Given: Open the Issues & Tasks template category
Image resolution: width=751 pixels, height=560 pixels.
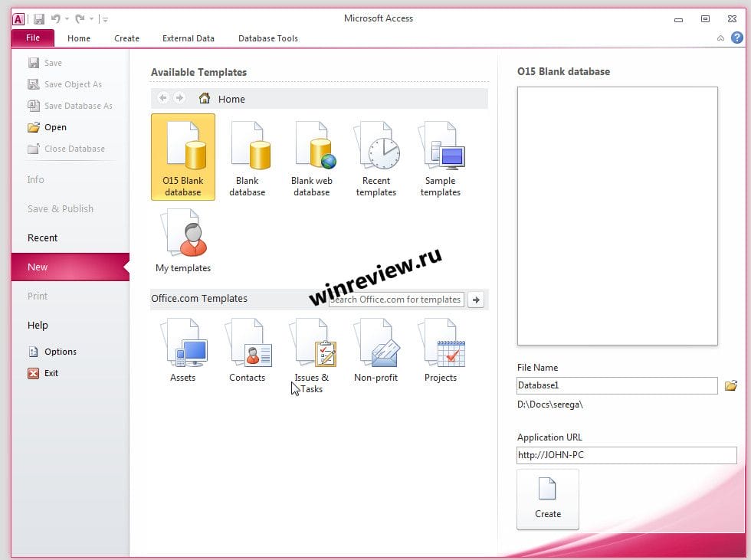Looking at the screenshot, I should pos(312,356).
